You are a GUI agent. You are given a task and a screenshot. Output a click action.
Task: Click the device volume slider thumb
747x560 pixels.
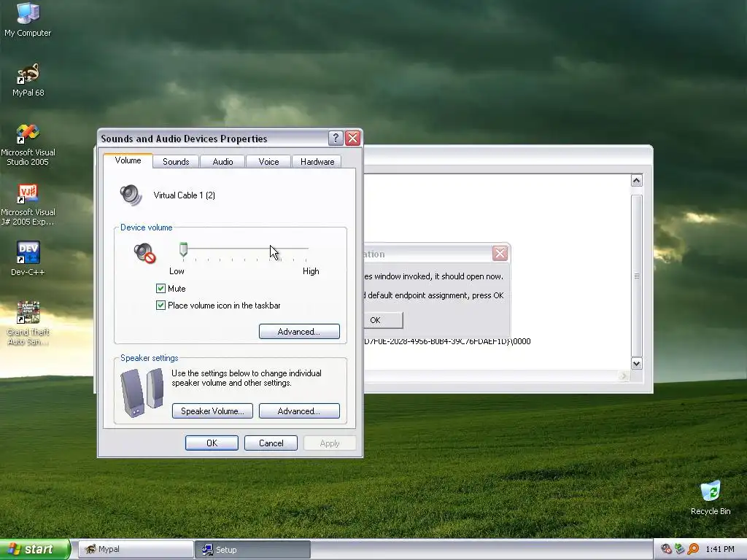coord(183,249)
